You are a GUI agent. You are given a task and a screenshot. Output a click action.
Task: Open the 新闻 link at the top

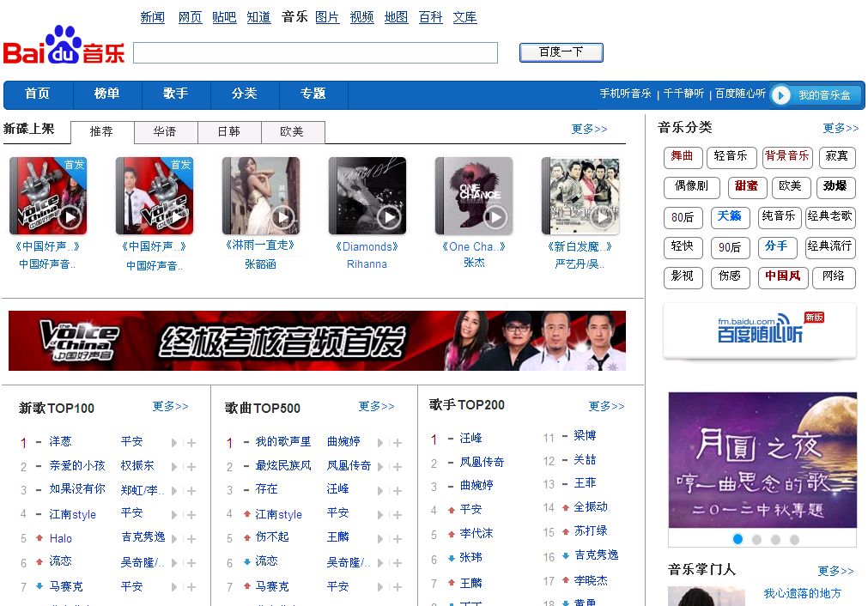pos(152,17)
